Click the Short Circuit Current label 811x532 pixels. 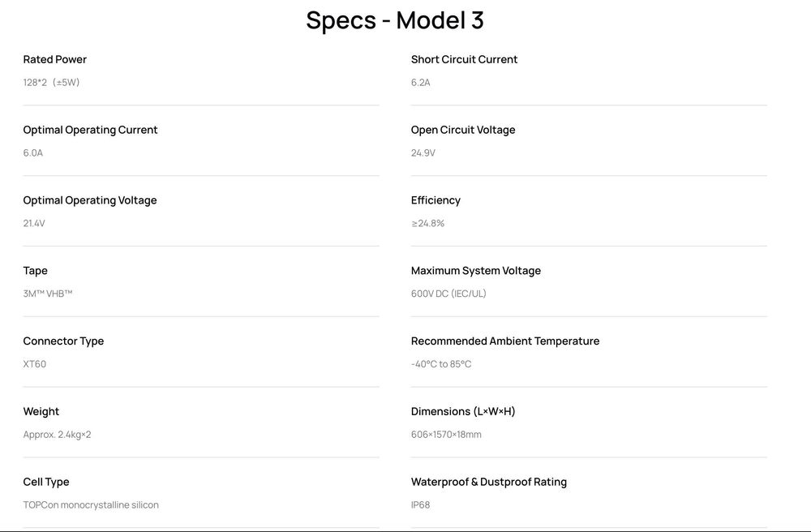pos(464,59)
